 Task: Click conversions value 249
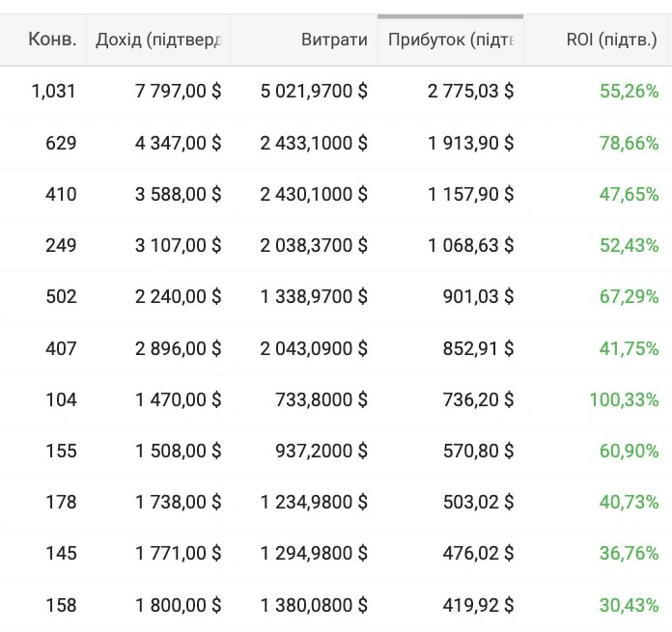pos(61,245)
